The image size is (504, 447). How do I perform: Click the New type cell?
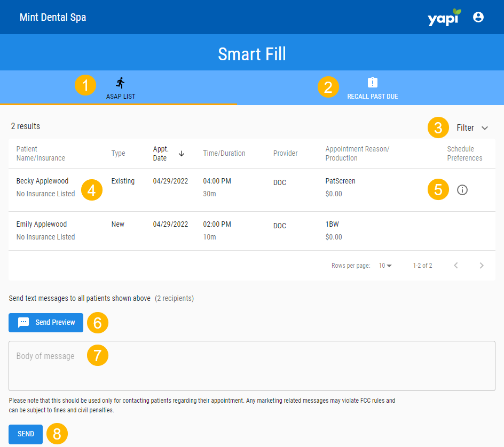click(117, 224)
